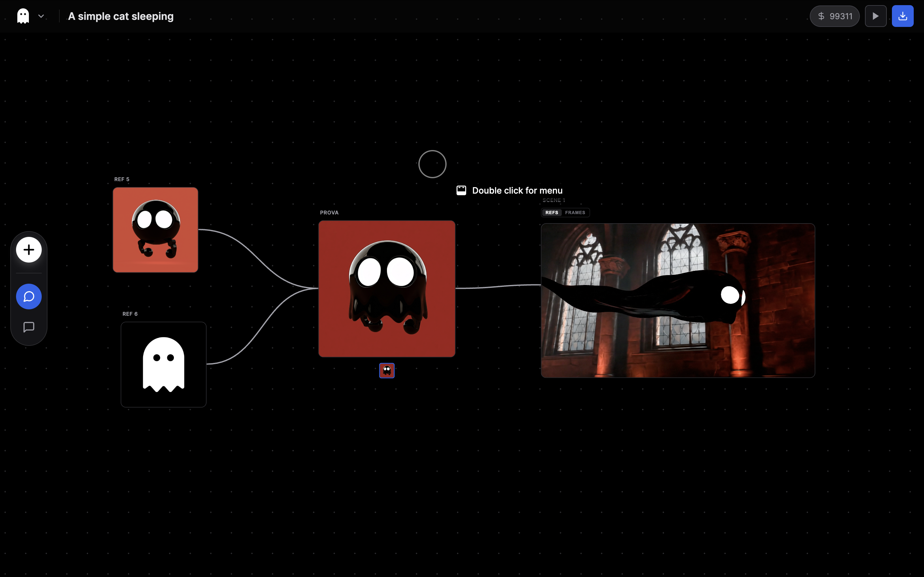Open the credits balance 99311 pill
Viewport: 924px width, 577px height.
point(834,16)
